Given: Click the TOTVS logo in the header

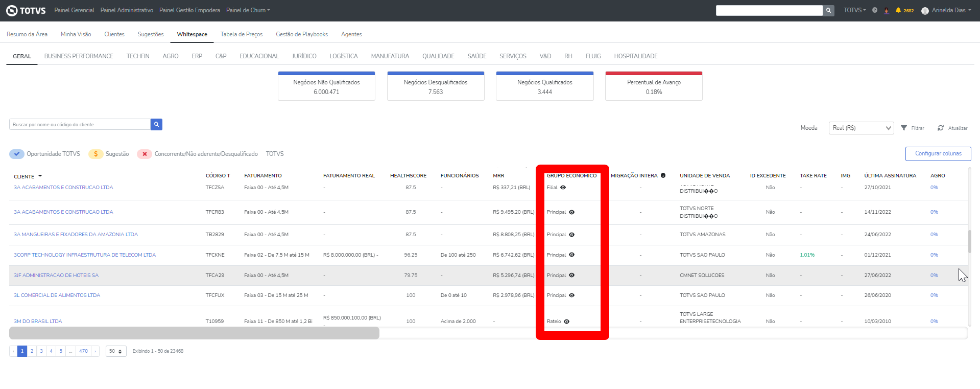Looking at the screenshot, I should [x=26, y=10].
